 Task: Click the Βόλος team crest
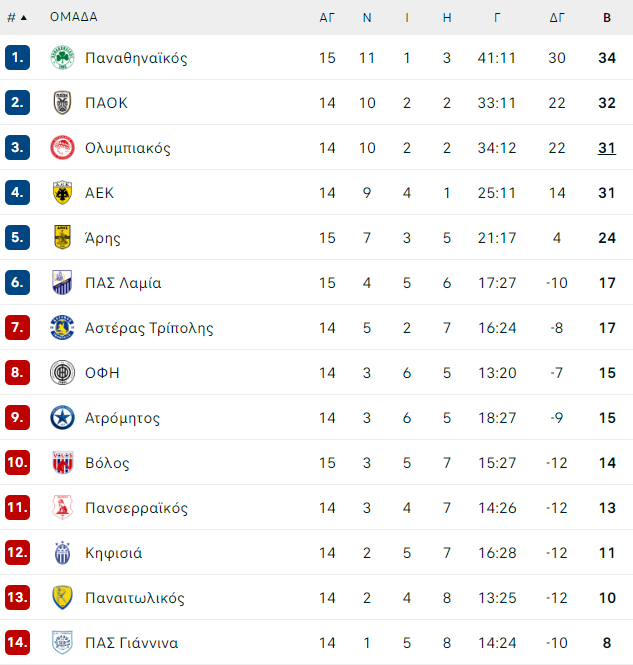[x=62, y=462]
